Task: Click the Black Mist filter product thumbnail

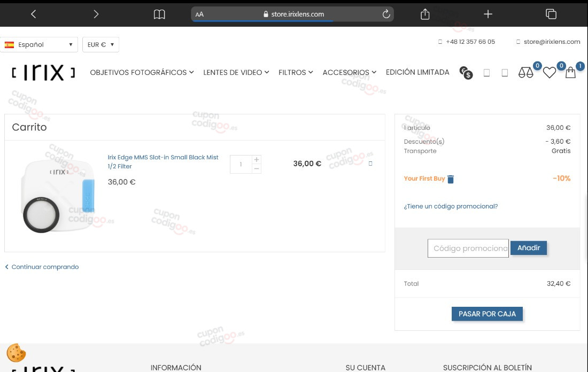Action: coord(57,195)
